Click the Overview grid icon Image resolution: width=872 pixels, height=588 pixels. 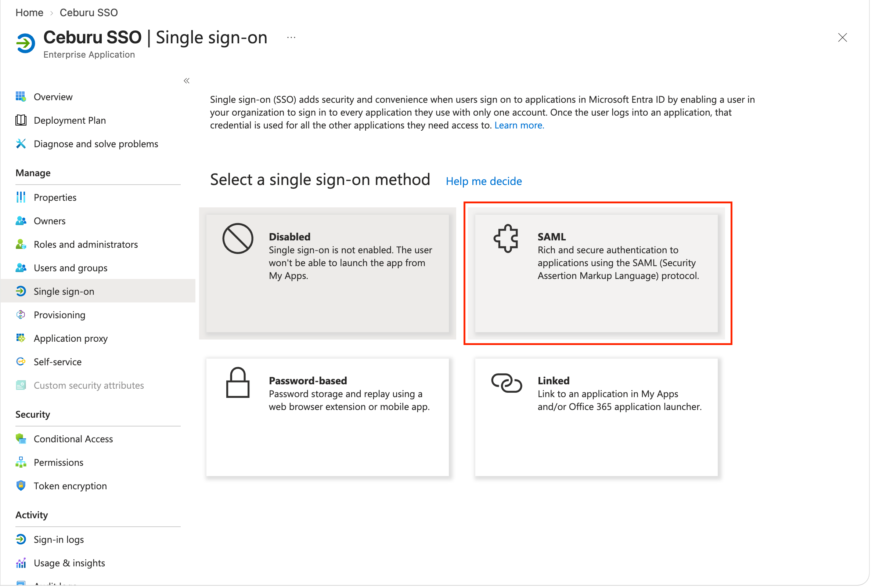pyautogui.click(x=21, y=97)
